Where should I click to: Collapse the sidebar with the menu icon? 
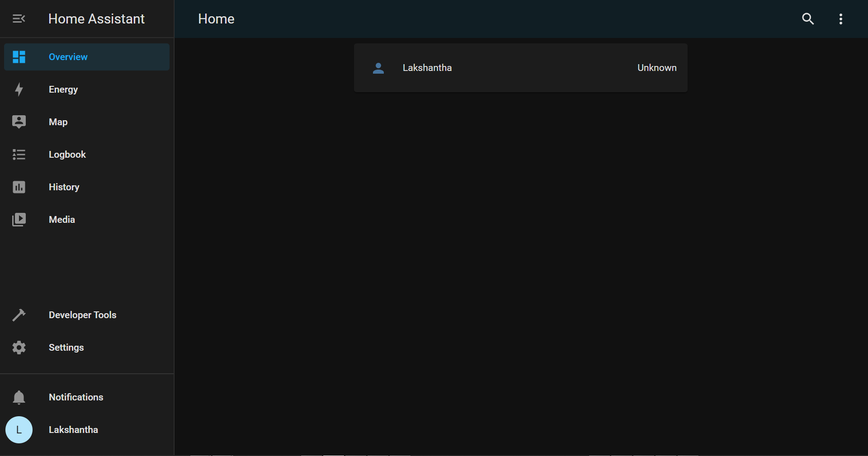pos(19,19)
